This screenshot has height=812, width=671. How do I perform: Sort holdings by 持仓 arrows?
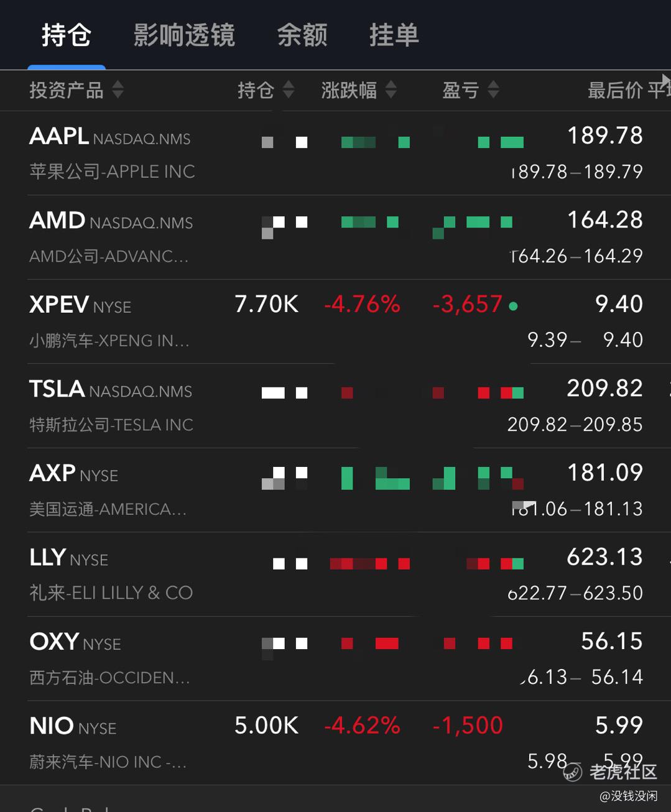(x=288, y=90)
